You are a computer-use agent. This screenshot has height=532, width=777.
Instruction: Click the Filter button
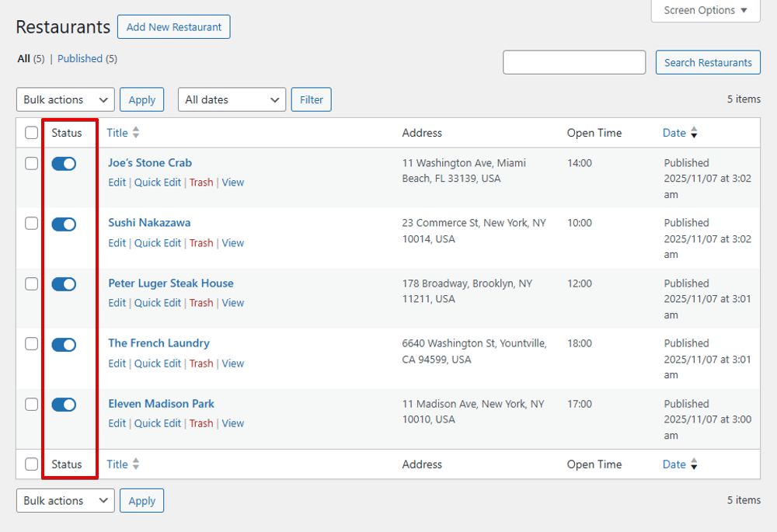[x=311, y=99]
